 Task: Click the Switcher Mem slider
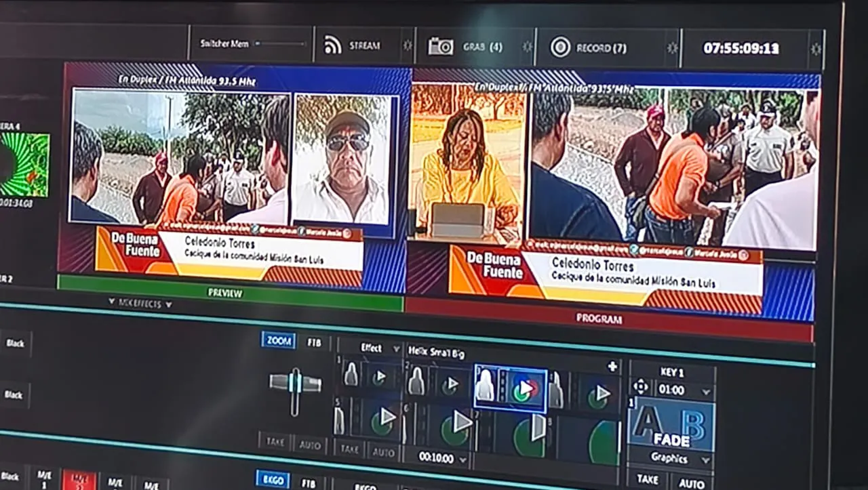coord(280,43)
